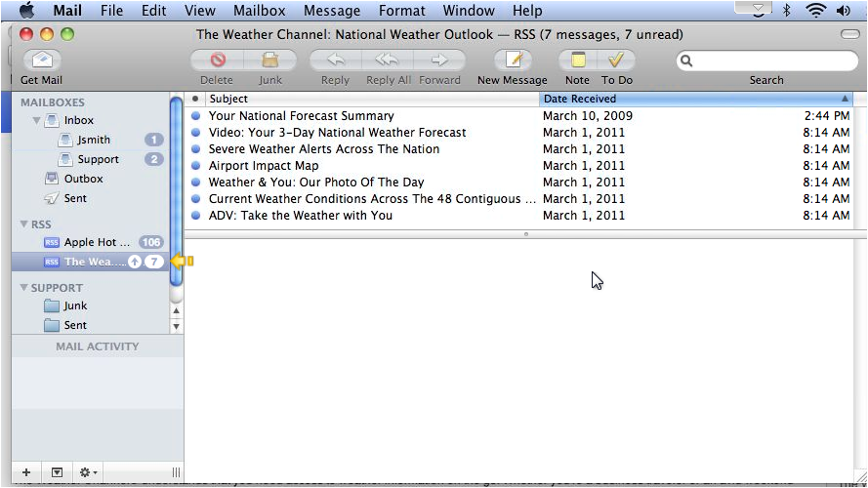Viewport: 868px width, 488px height.
Task: Click the Get Mail toolbar icon
Action: point(41,61)
